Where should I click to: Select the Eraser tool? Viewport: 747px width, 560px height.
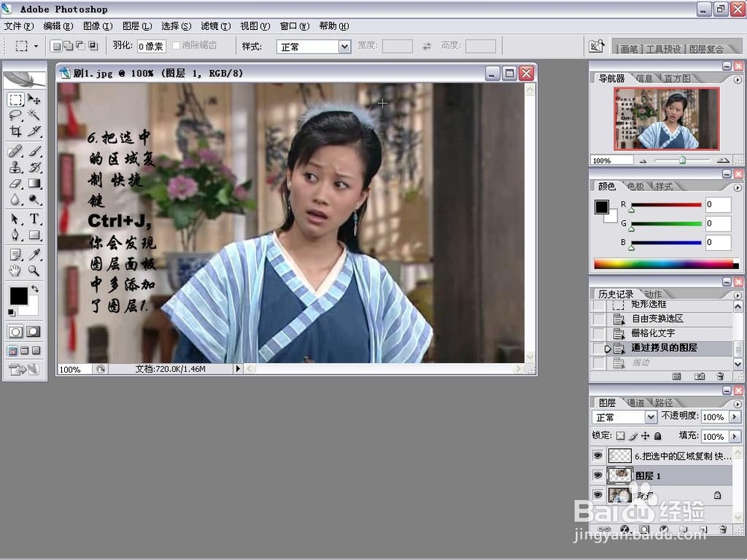click(x=15, y=181)
